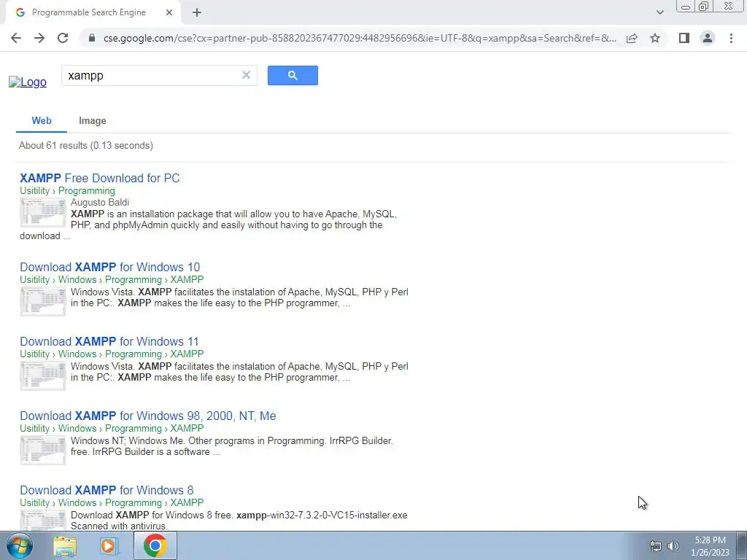Screen dimensions: 747x560
Task: Open Chrome's three-dot menu
Action: coord(731,38)
